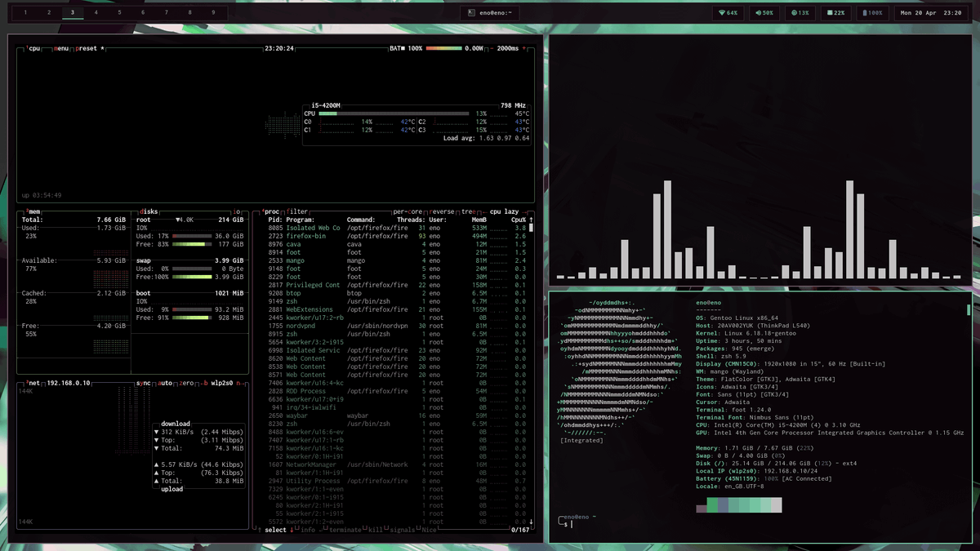Screen dimensions: 980x551
Task: Click Nice in the process footer
Action: click(430, 530)
